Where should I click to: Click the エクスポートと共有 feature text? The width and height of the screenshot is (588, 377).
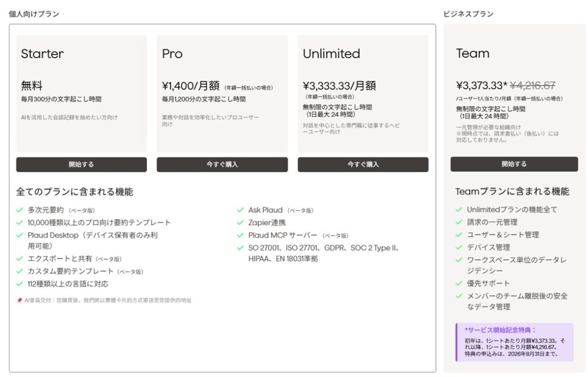pyautogui.click(x=60, y=259)
